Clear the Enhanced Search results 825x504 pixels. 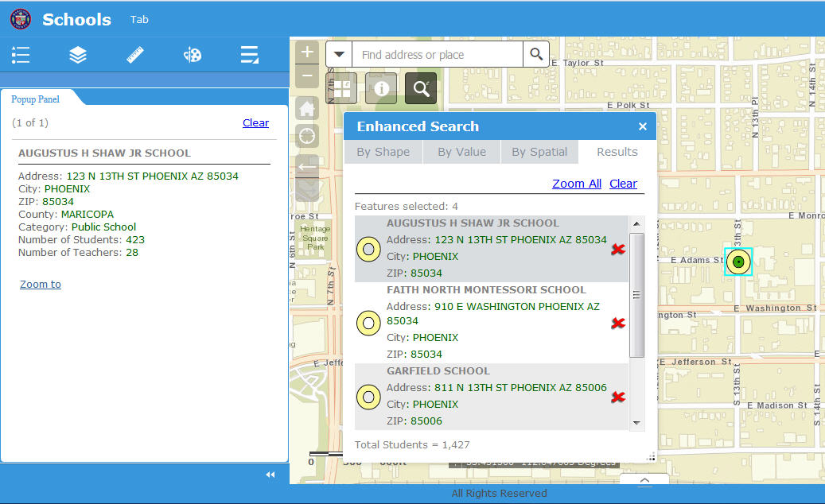click(623, 184)
